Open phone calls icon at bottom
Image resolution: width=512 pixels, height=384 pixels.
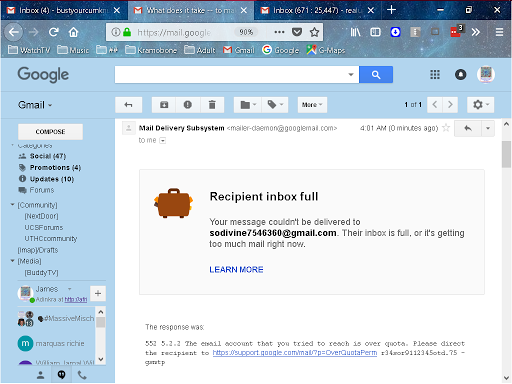(x=82, y=375)
